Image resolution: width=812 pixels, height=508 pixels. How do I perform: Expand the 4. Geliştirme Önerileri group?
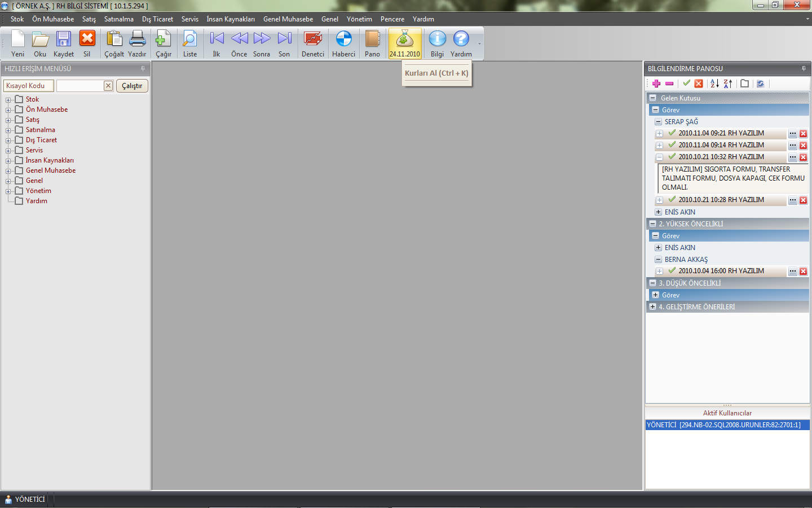pyautogui.click(x=652, y=307)
